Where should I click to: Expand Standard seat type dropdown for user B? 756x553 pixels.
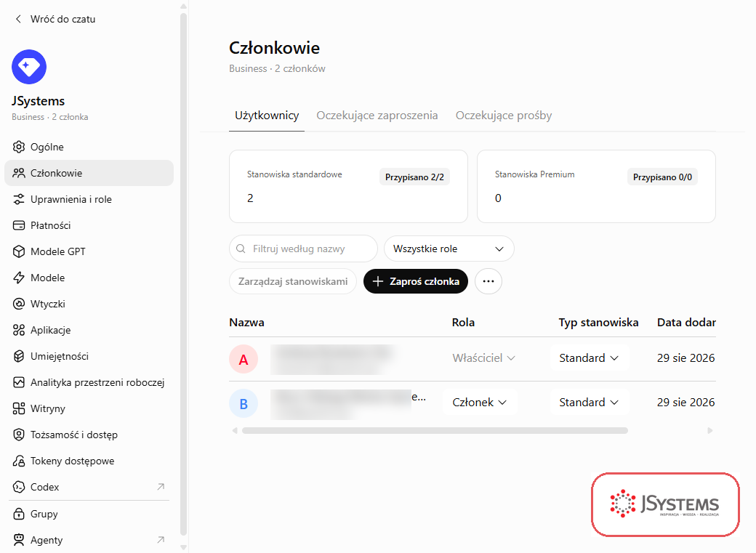point(590,402)
